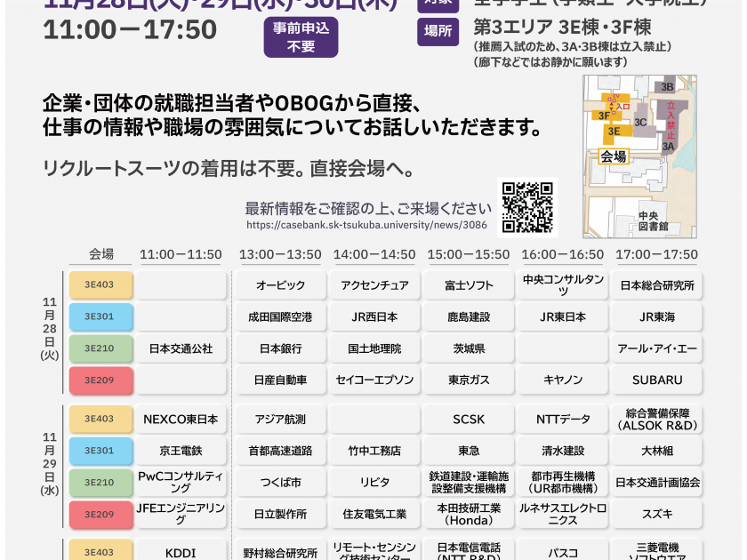Select the キヤノン session cell
Viewport: 747px width, 560px height.
tap(563, 380)
